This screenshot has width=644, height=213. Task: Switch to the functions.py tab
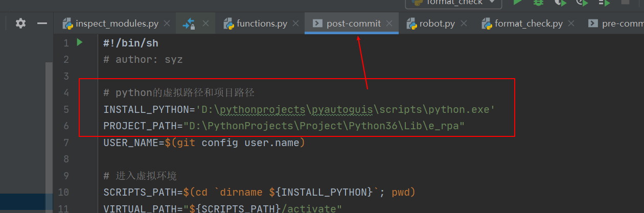point(262,23)
